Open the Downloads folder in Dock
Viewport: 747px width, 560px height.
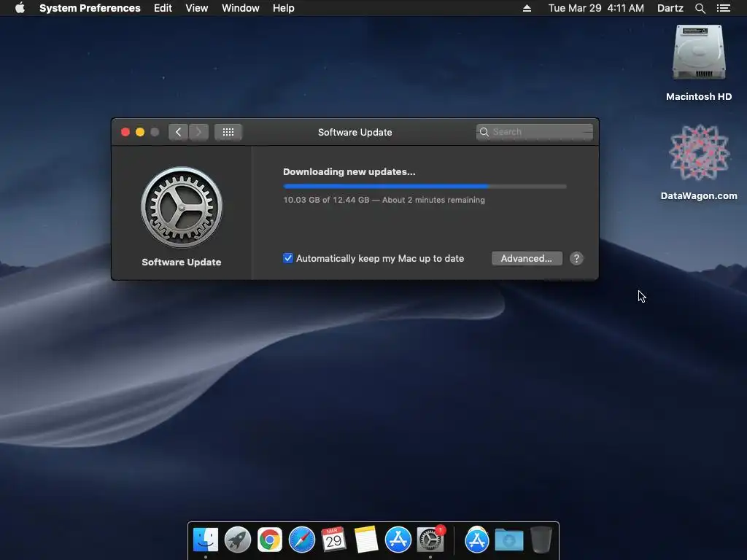508,540
